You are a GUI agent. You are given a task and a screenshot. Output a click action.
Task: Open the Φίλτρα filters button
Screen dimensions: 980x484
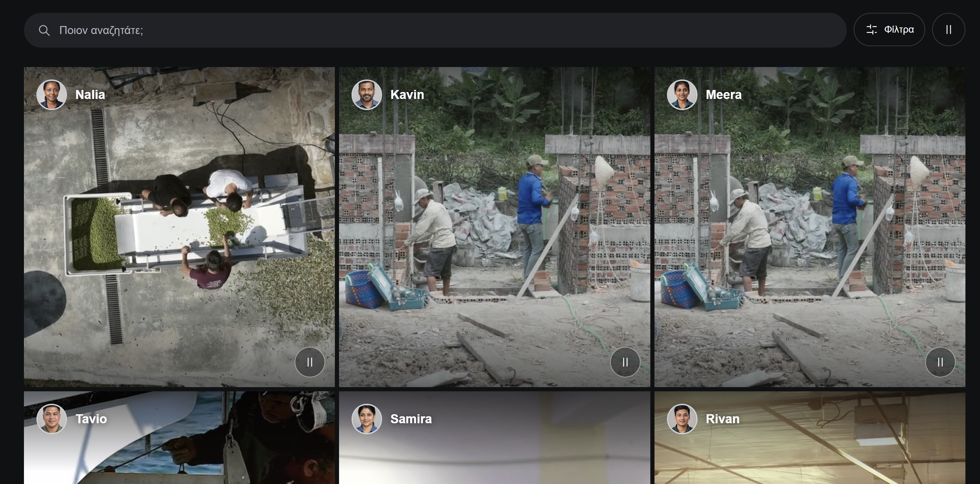[x=889, y=30]
